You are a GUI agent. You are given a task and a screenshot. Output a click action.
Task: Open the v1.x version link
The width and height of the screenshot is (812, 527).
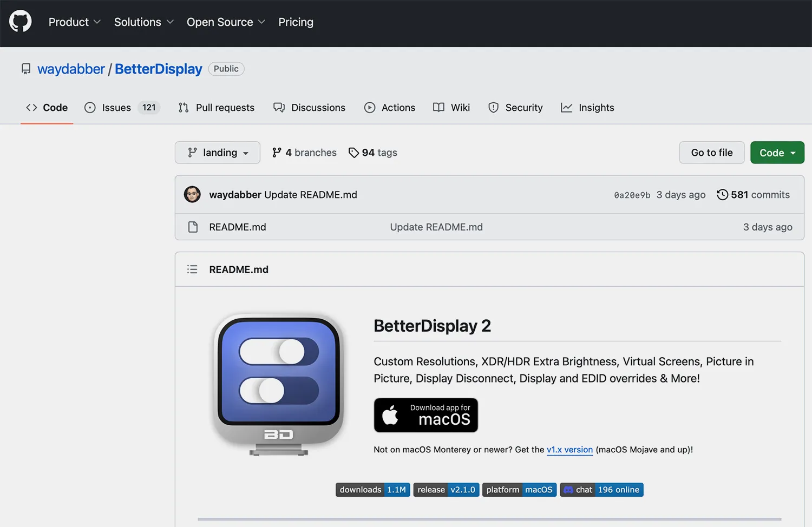569,450
